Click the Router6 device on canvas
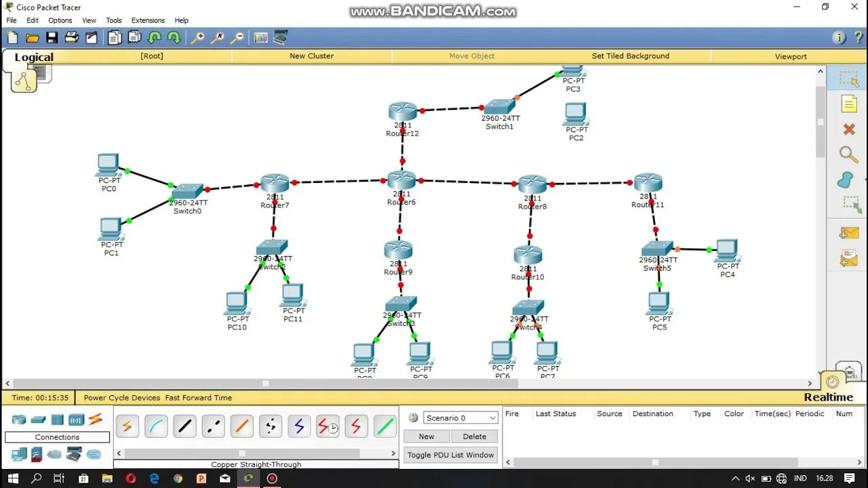Image resolution: width=868 pixels, height=488 pixels. coord(401,180)
